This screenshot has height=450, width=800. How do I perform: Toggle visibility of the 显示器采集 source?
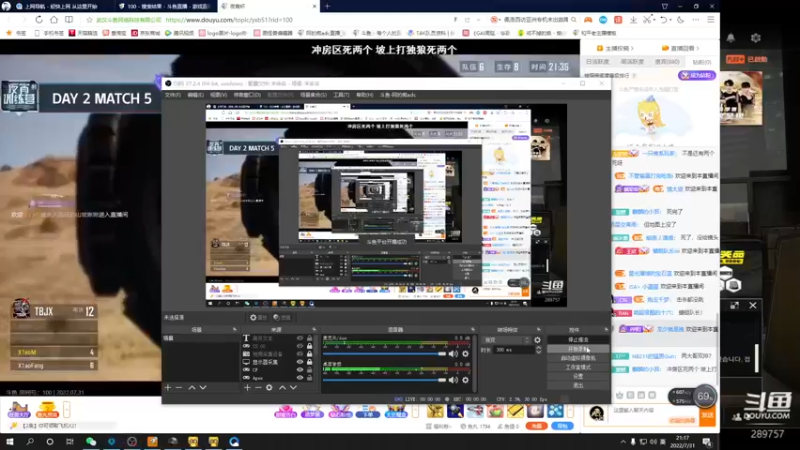pos(300,362)
